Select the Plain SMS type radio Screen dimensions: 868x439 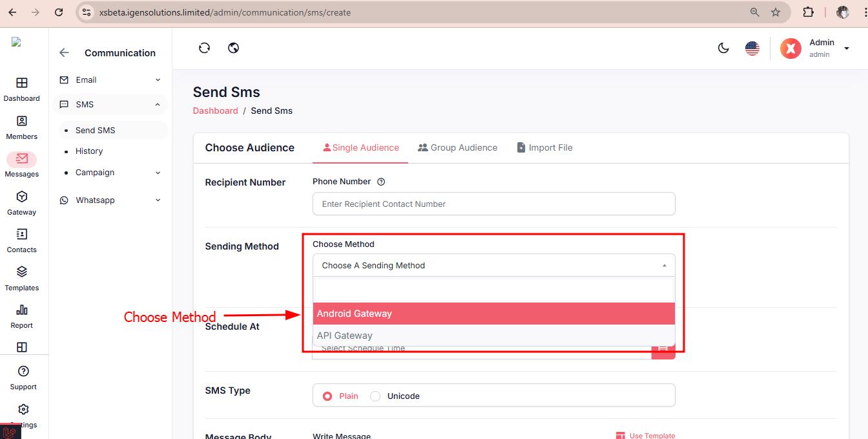327,396
